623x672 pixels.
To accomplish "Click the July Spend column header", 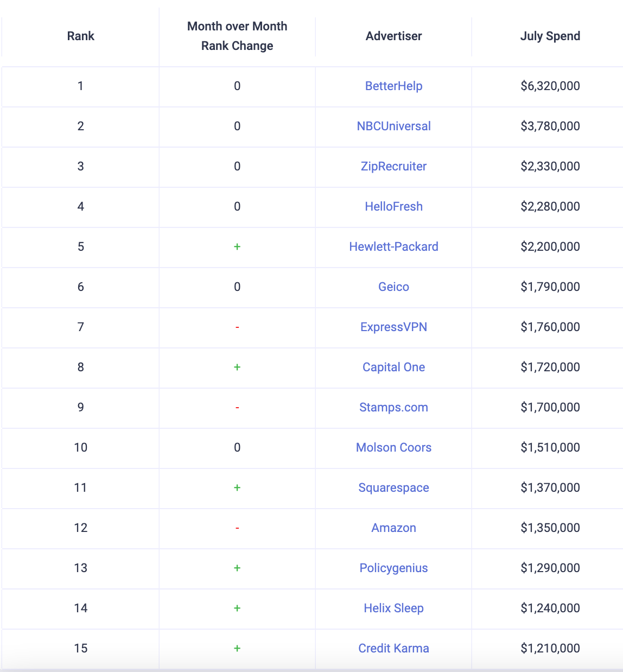I will click(550, 36).
